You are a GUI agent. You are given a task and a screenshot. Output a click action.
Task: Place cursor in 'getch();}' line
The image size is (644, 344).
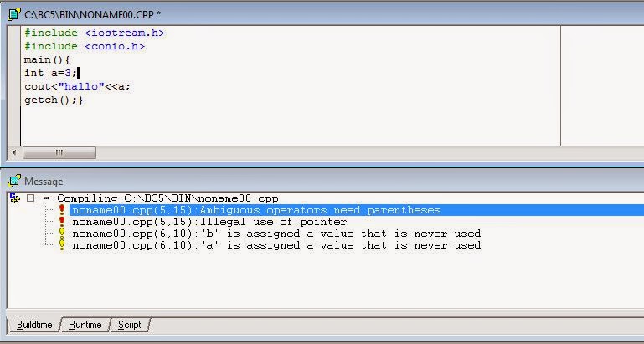point(54,100)
